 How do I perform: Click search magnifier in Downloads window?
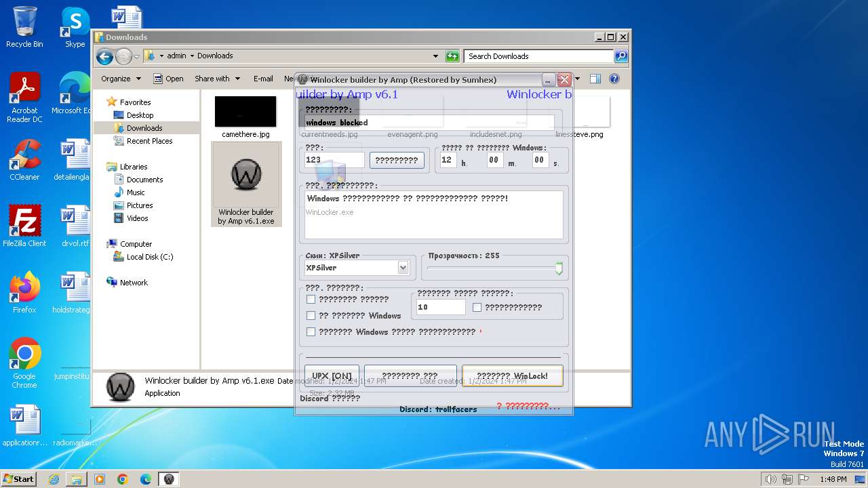pyautogui.click(x=621, y=56)
